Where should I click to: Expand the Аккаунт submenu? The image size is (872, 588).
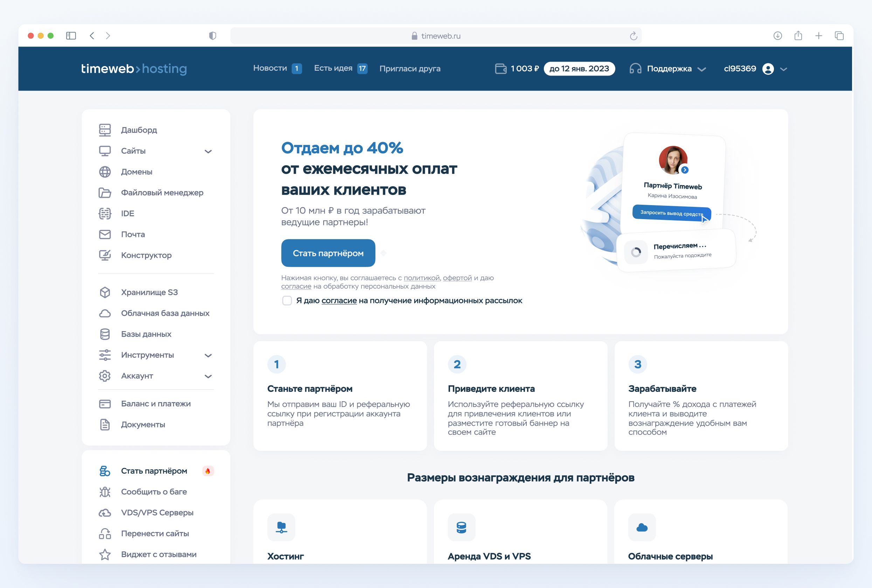point(209,376)
